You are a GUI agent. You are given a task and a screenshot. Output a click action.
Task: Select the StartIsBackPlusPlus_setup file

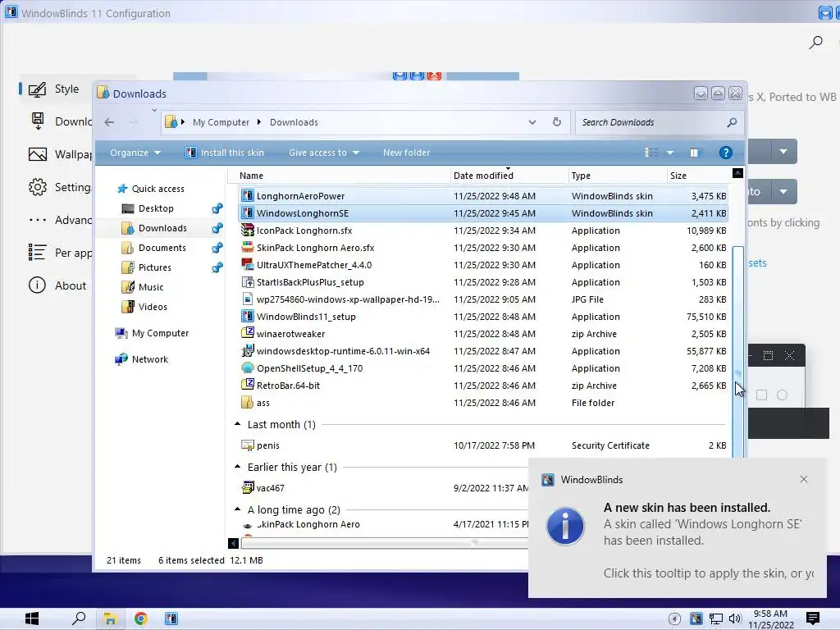coord(310,282)
